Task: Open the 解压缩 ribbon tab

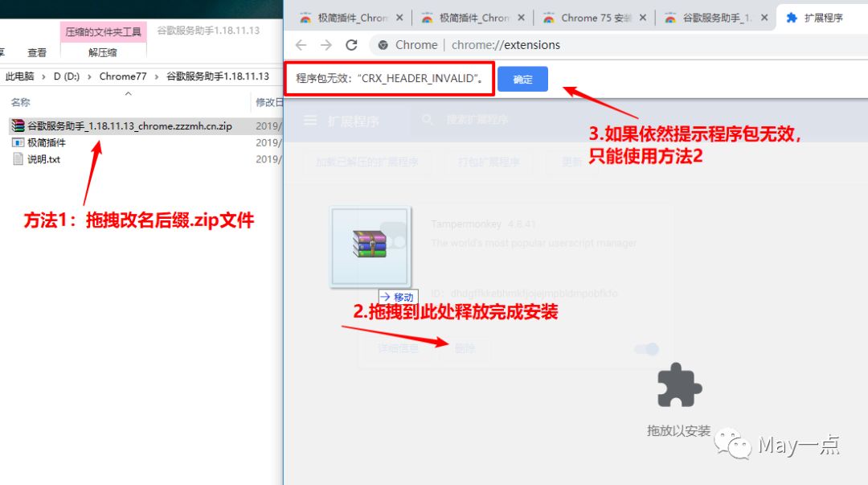Action: [x=103, y=52]
